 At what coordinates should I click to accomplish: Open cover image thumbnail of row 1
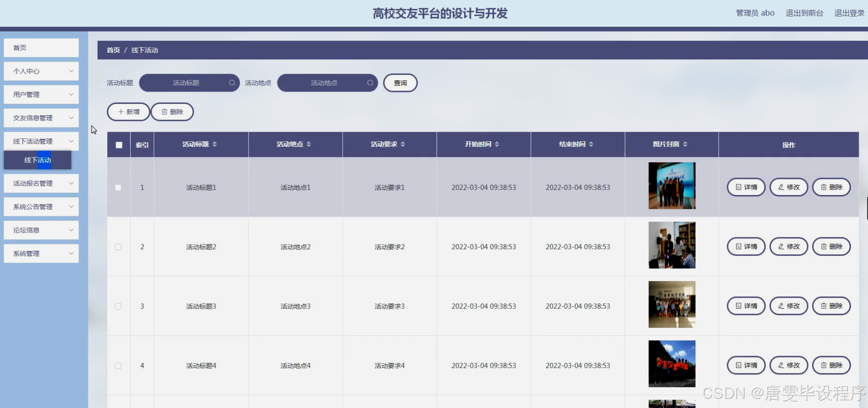(672, 186)
